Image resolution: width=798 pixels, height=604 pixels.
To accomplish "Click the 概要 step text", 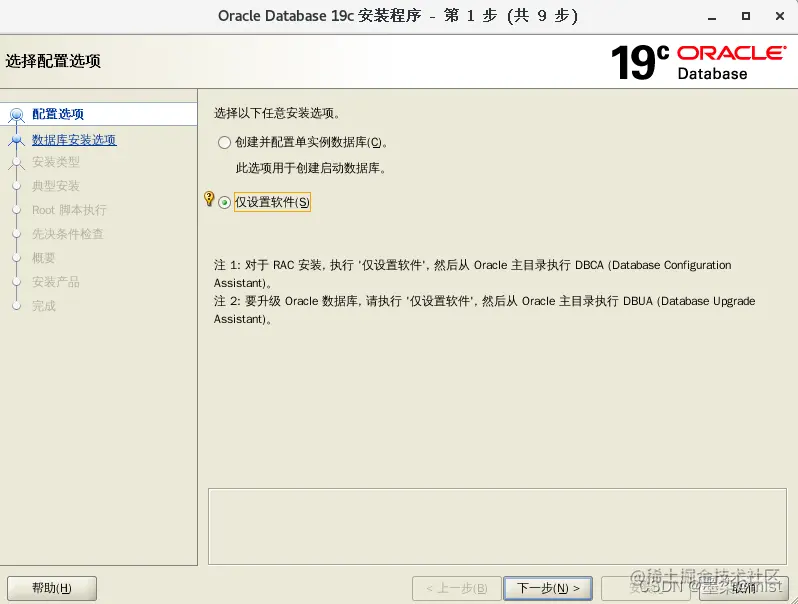I will pyautogui.click(x=43, y=258).
